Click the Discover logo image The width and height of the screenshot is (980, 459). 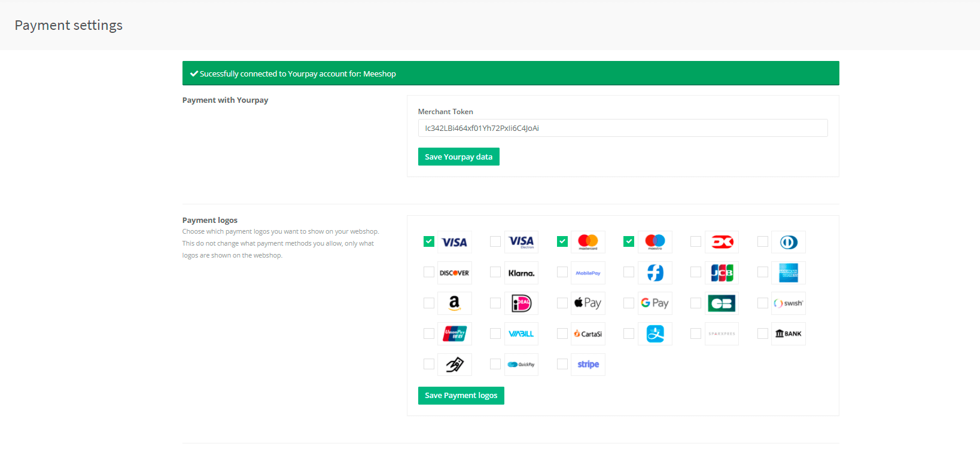coord(455,273)
